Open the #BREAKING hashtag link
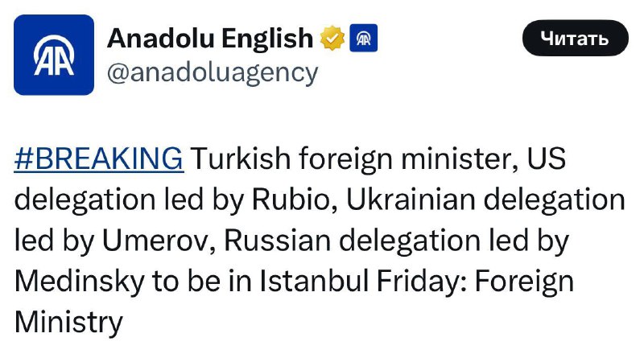 99,158
